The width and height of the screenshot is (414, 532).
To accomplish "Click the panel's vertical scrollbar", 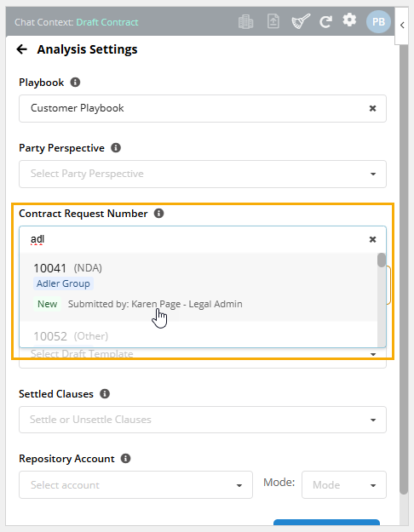I will (x=404, y=268).
